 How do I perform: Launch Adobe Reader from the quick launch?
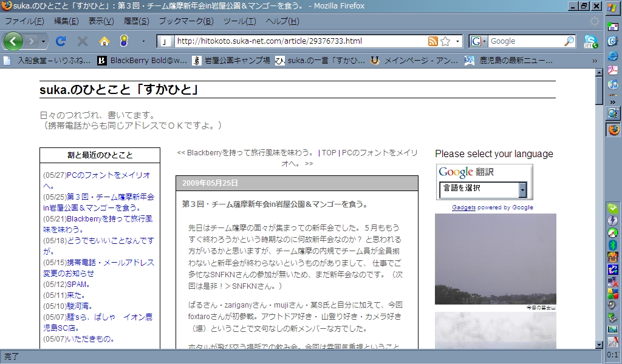point(613,70)
